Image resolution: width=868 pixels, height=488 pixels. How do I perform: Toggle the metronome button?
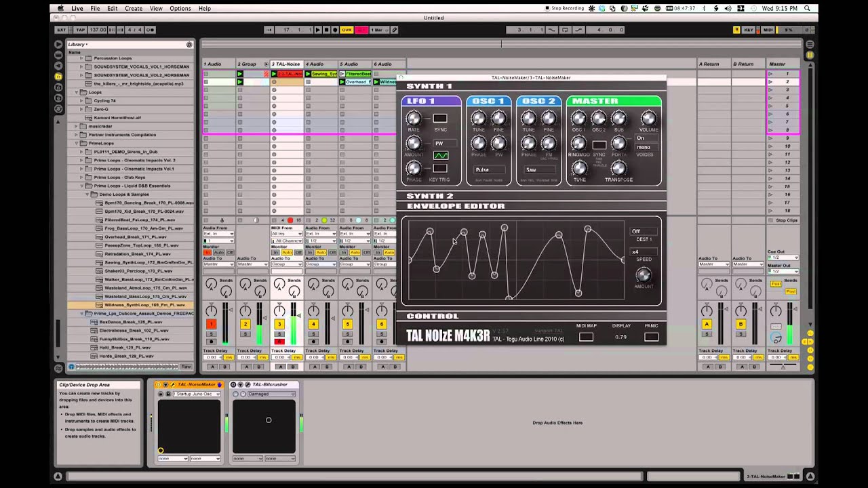(x=150, y=30)
